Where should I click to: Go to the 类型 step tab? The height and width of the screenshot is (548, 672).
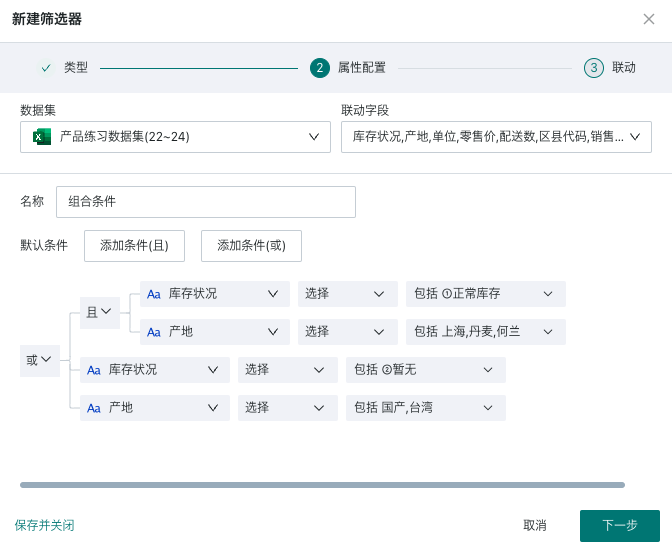click(76, 68)
